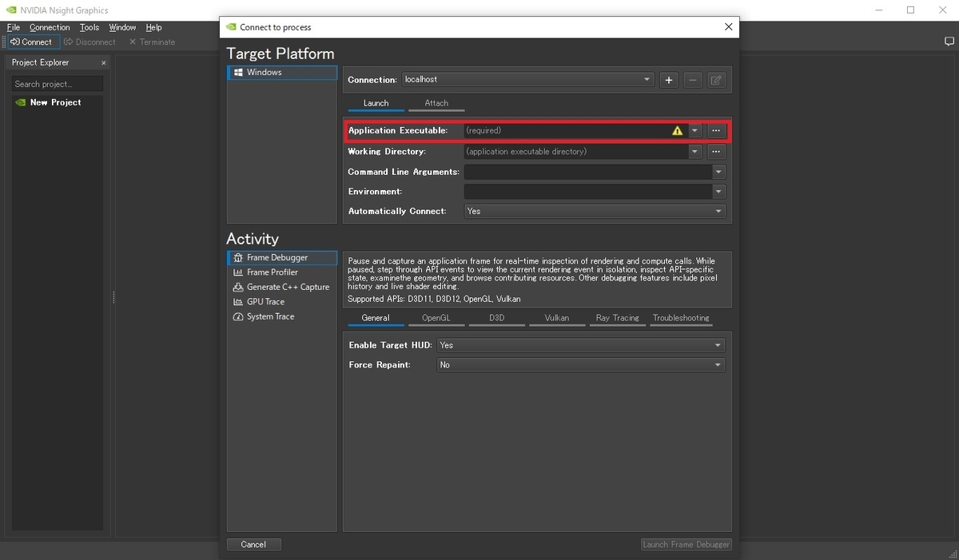
Task: Click the Disconnect toolbar button
Action: (x=90, y=42)
